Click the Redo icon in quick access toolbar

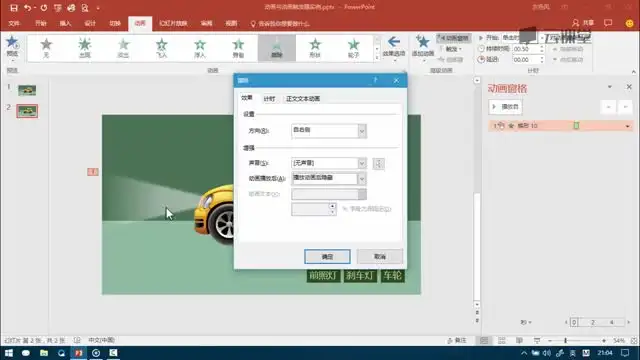click(x=44, y=8)
